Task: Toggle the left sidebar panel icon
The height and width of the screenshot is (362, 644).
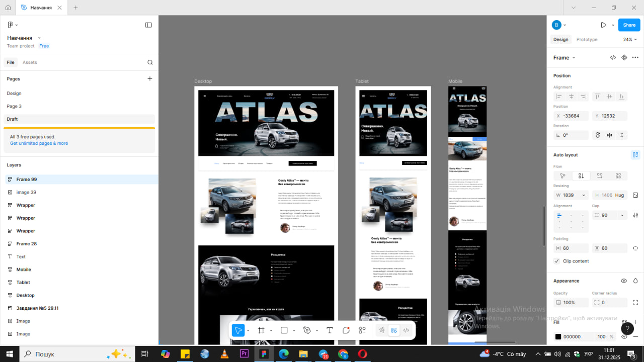Action: [148, 25]
